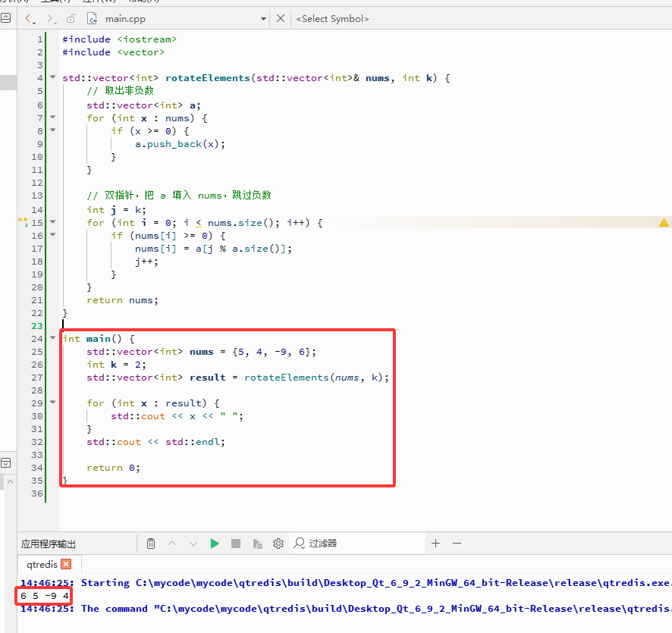Image resolution: width=672 pixels, height=633 pixels.
Task: Collapse the rotateElements function at line 4
Action: click(x=53, y=77)
